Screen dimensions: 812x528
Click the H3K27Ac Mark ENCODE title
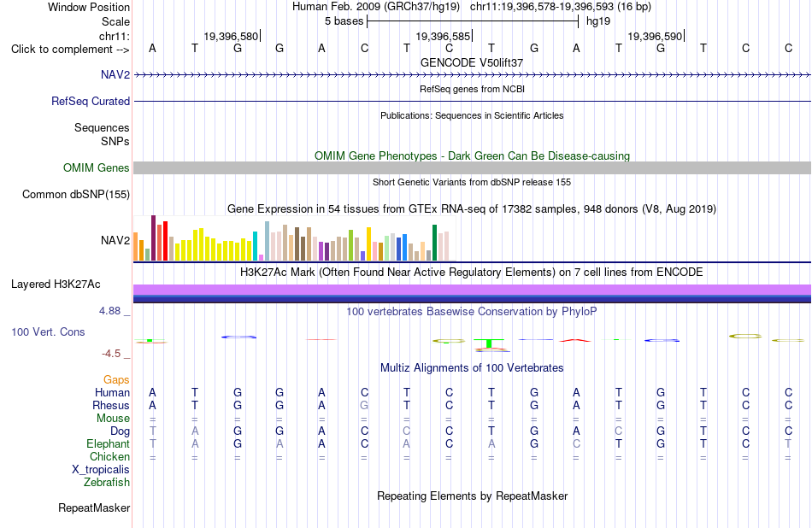tap(472, 273)
